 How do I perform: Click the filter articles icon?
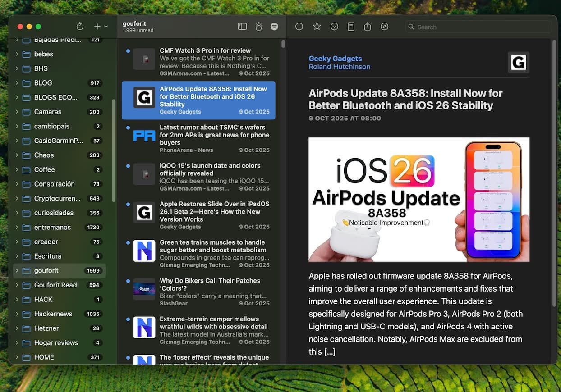coord(274,27)
